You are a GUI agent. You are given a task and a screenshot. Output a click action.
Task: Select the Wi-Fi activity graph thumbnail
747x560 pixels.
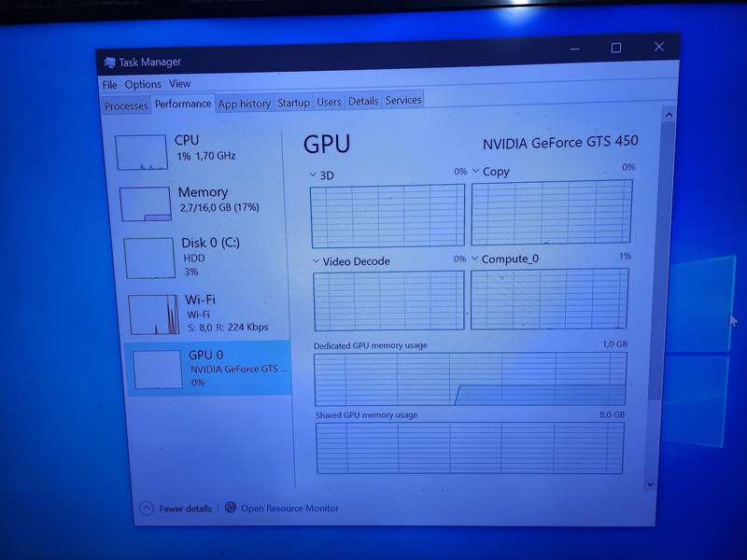(154, 315)
